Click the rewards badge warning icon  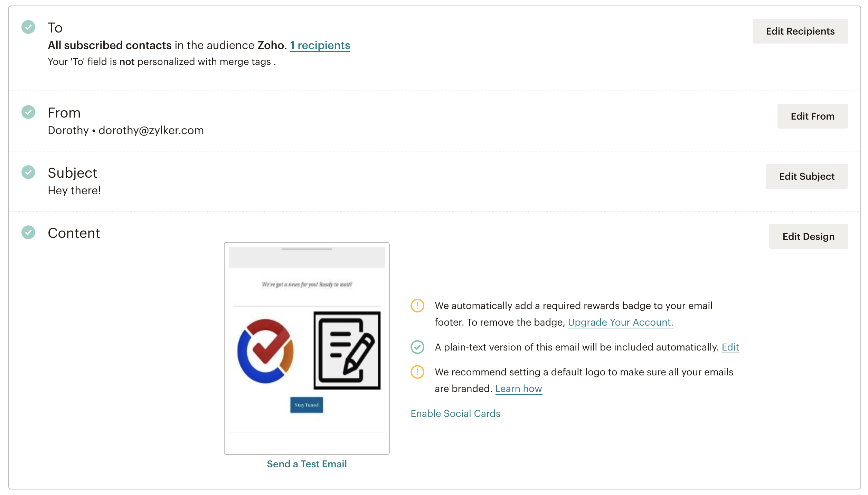pos(417,306)
